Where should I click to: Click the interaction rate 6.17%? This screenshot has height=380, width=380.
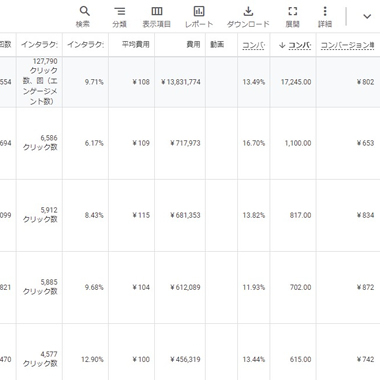click(94, 143)
